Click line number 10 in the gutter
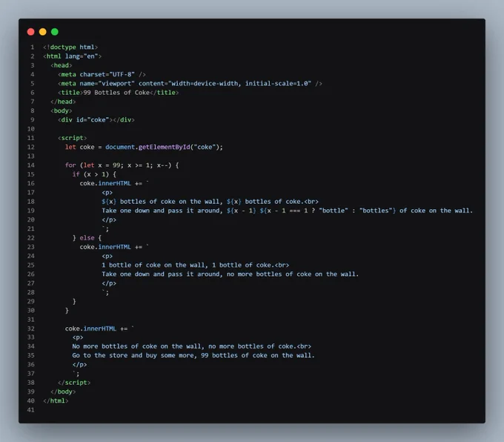 tap(31, 129)
